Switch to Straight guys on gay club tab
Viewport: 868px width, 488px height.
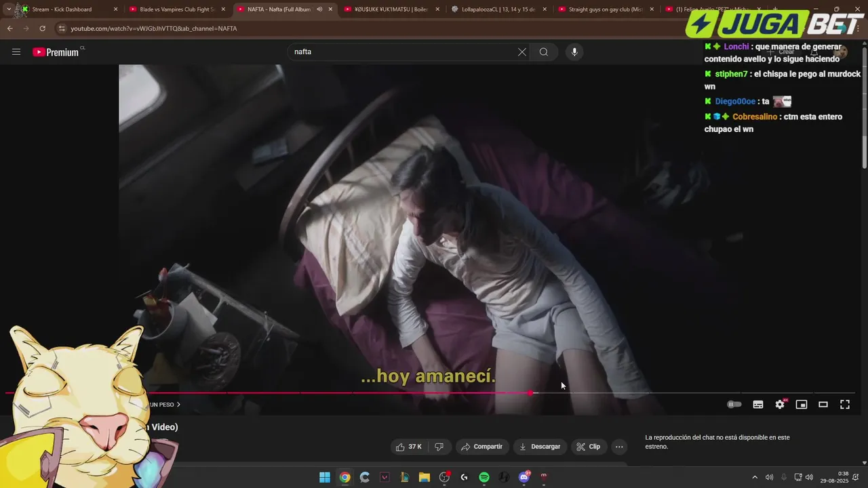[x=606, y=9]
